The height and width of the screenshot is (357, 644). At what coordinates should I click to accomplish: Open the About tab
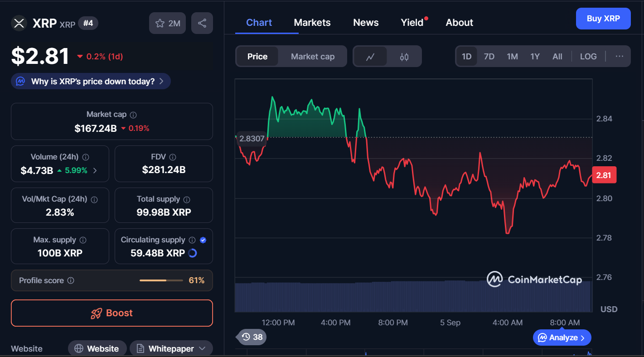[x=460, y=23]
